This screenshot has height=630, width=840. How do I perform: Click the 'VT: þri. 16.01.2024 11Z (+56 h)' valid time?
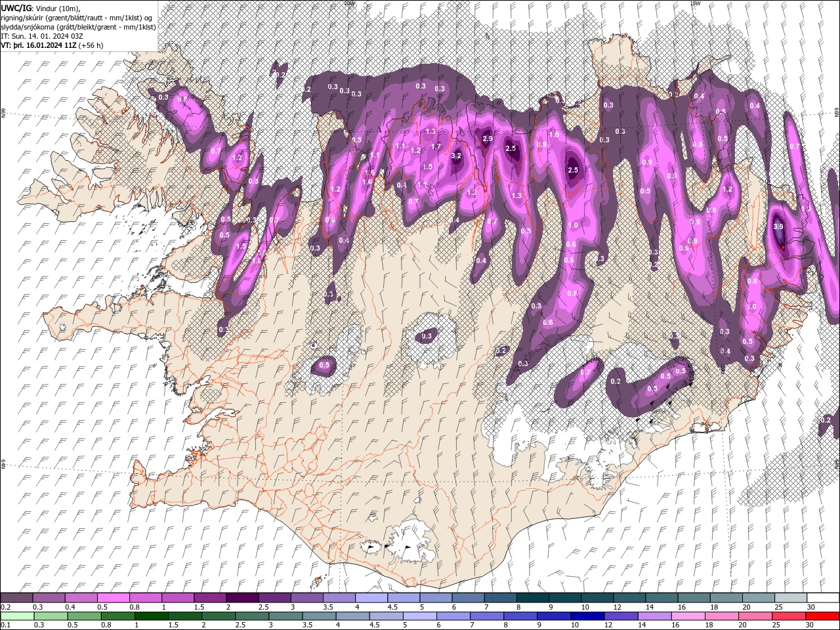coord(52,45)
